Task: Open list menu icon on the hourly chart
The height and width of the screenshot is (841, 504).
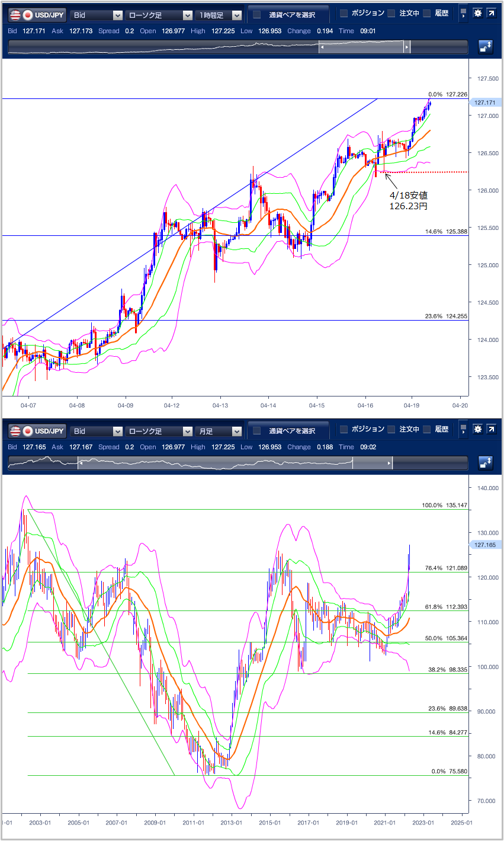Action: point(463,14)
